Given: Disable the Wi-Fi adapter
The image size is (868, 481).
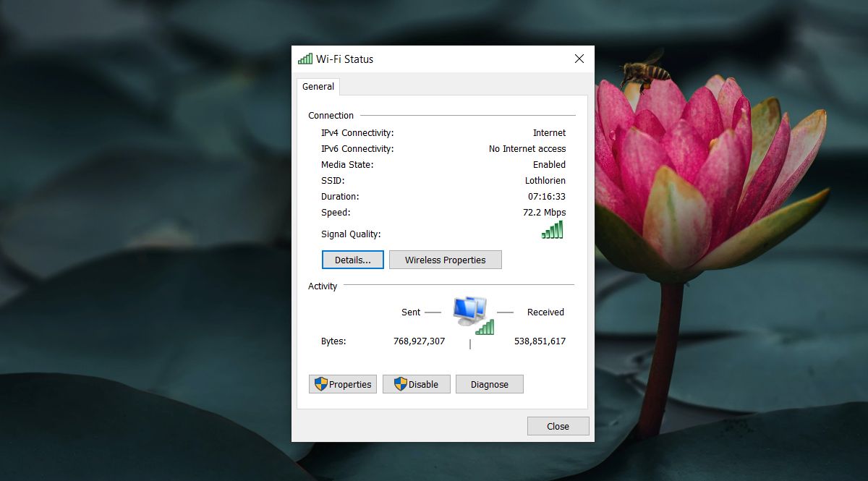Looking at the screenshot, I should 417,384.
